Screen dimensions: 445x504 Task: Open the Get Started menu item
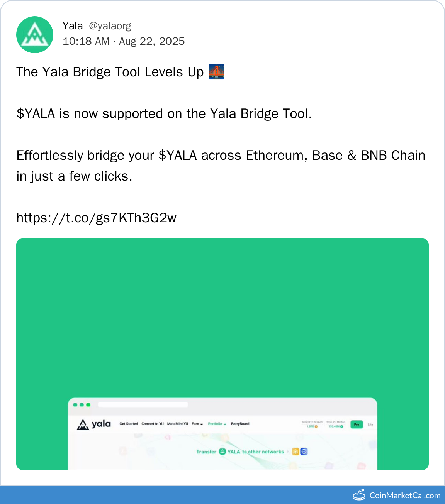129,424
